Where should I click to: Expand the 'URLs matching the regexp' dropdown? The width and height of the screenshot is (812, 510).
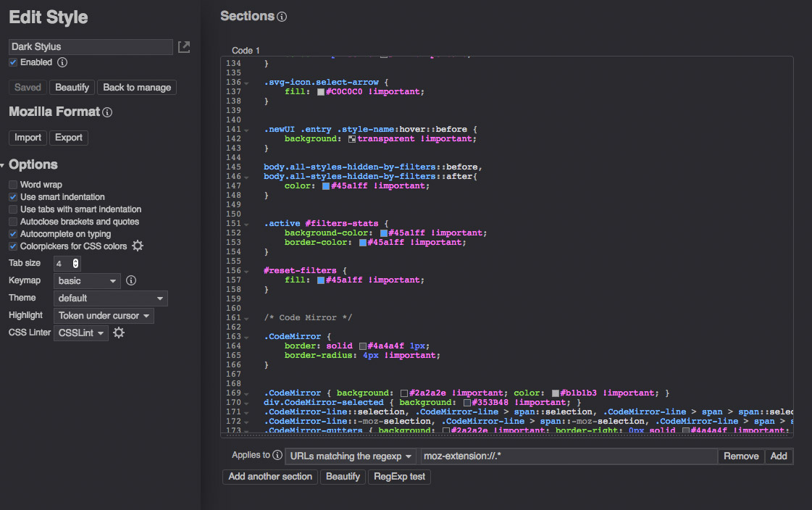(x=351, y=456)
